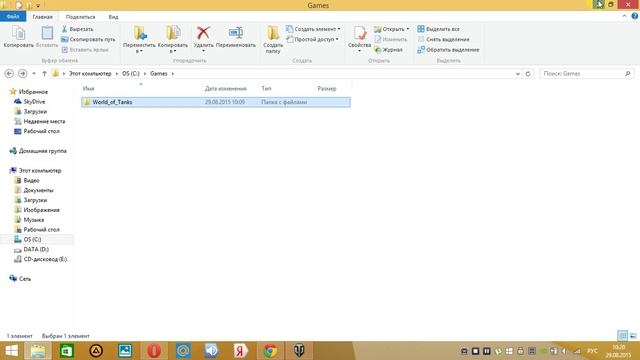Select CD-дисковод (E:) drive

click(40, 259)
